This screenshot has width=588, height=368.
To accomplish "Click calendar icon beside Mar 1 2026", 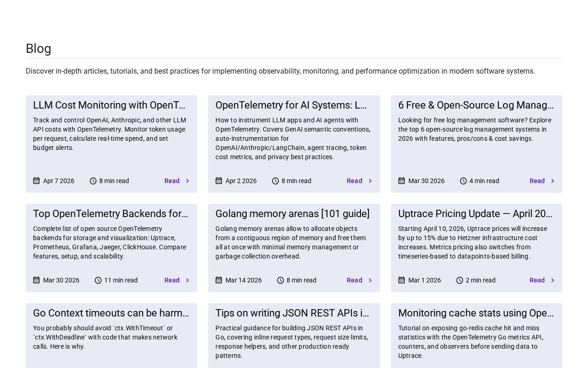I will [401, 280].
